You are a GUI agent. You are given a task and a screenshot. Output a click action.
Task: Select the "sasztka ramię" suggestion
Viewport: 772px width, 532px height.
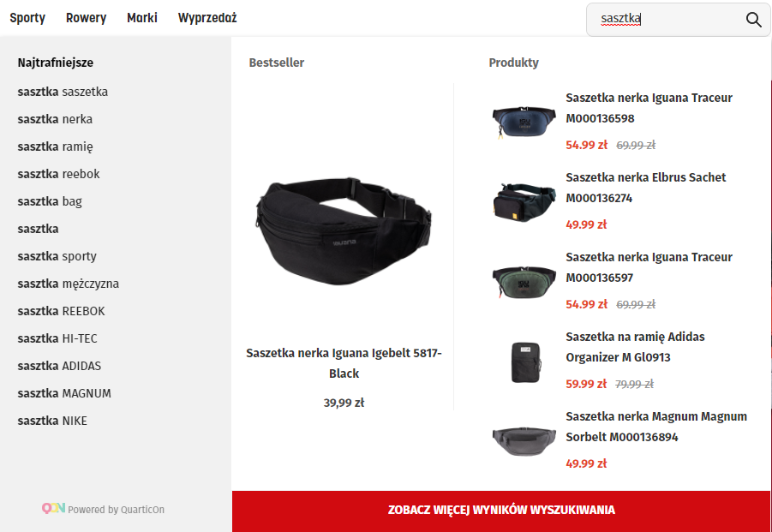click(55, 147)
